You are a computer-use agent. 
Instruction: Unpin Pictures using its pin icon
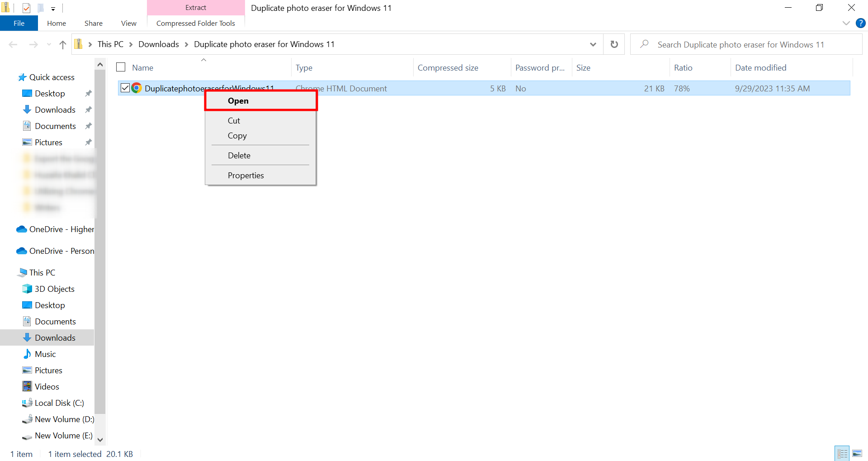tap(88, 142)
